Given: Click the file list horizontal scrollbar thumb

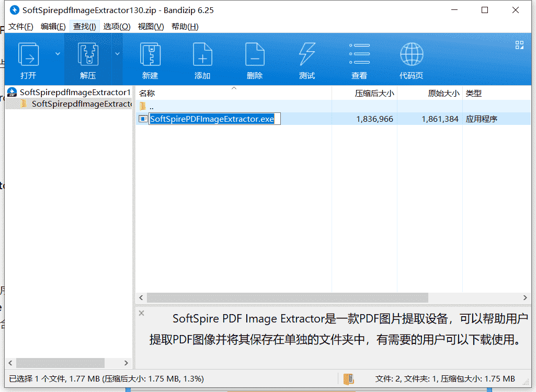Looking at the screenshot, I should 288,298.
